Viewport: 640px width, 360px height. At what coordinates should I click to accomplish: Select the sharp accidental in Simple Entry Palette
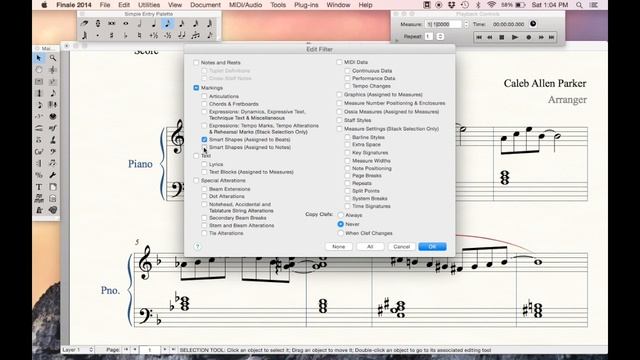[x=111, y=36]
